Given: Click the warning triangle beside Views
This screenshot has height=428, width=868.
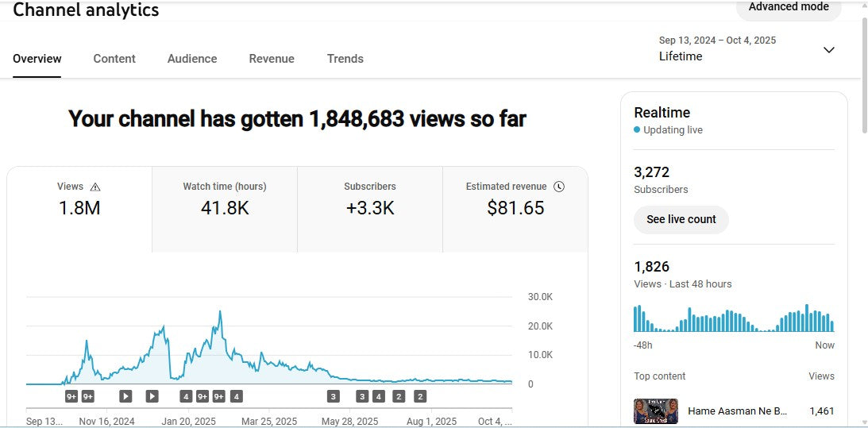Looking at the screenshot, I should point(95,187).
